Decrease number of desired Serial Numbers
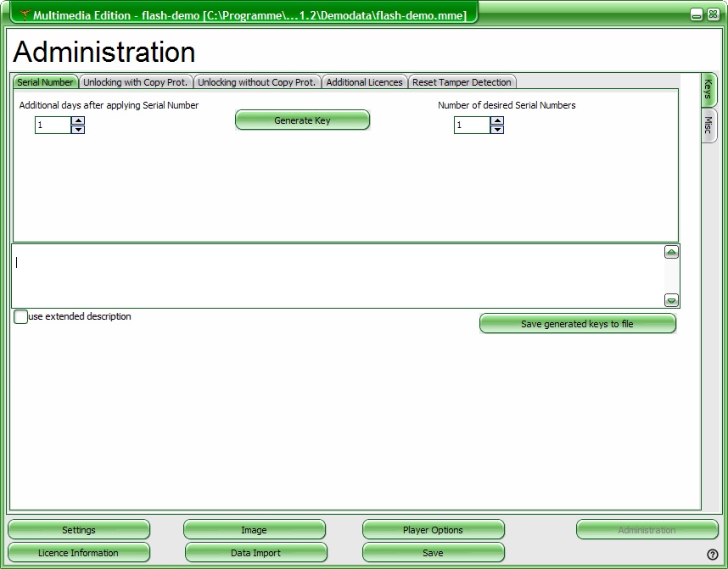 (x=497, y=130)
